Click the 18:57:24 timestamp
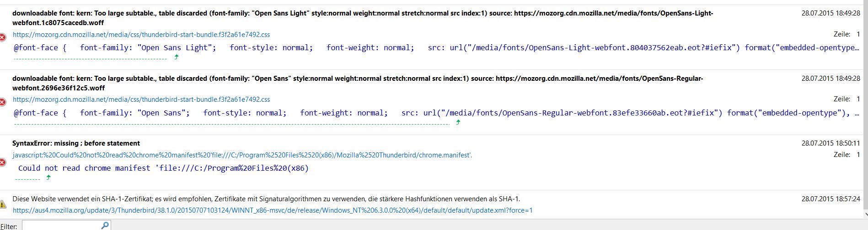This screenshot has height=230, width=868. point(830,199)
